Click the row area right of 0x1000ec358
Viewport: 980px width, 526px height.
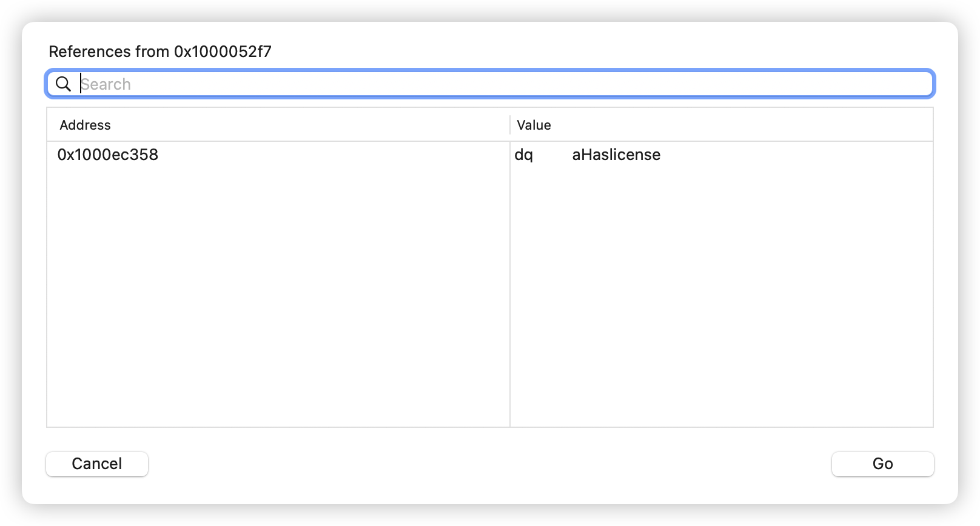[x=334, y=155]
